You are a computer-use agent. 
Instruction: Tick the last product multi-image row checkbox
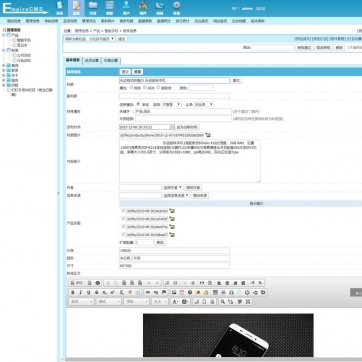(123, 234)
